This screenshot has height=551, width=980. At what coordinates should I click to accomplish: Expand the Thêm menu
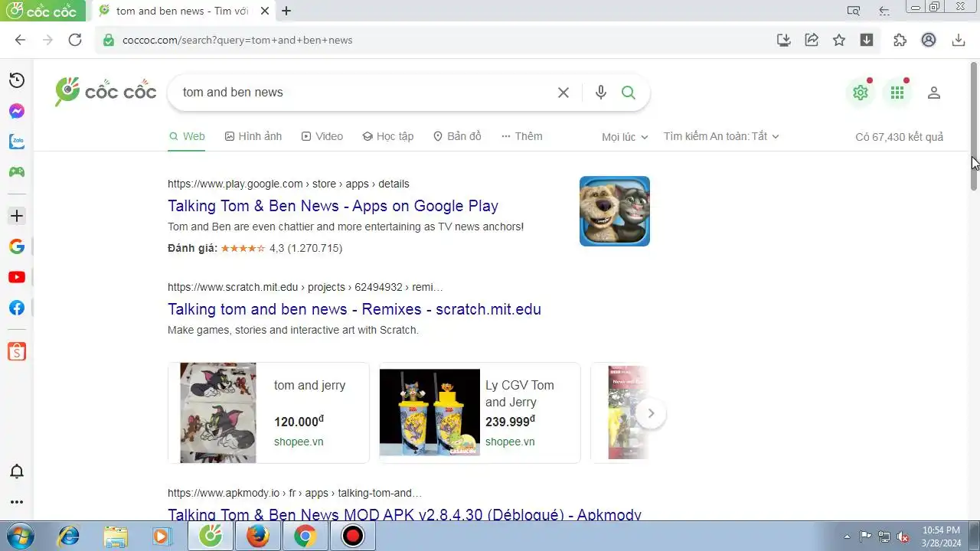[x=522, y=136]
